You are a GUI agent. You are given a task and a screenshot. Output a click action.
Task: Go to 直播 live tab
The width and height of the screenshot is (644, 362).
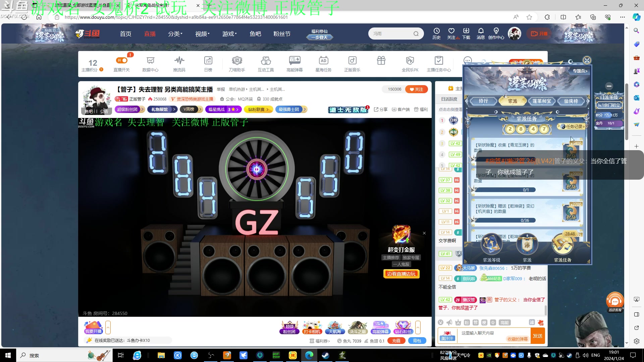150,34
